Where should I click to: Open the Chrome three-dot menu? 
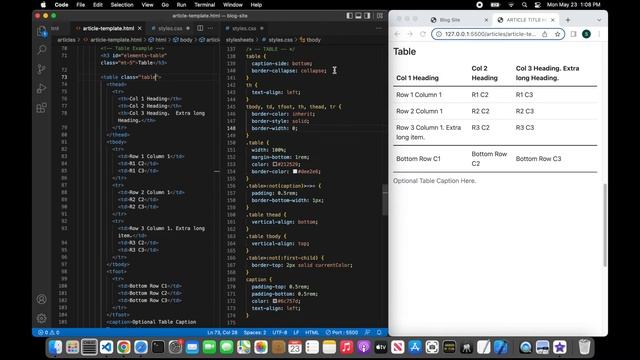coord(599,34)
